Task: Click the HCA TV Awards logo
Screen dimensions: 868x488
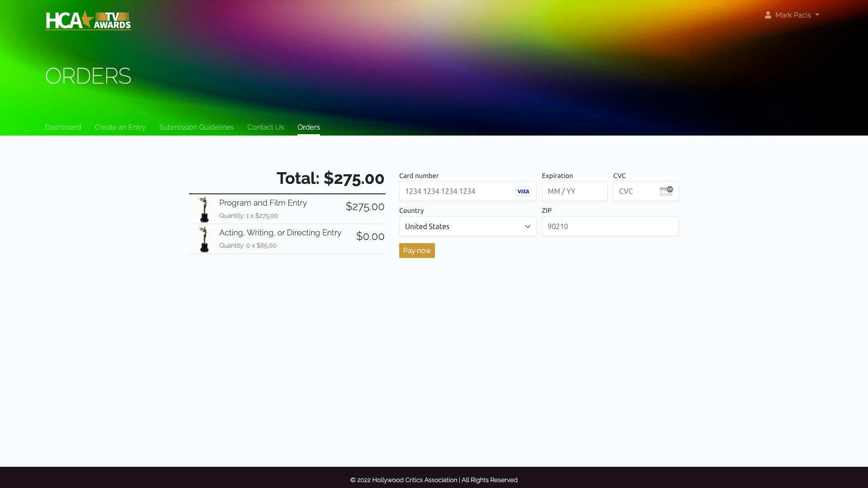Action: [x=88, y=20]
